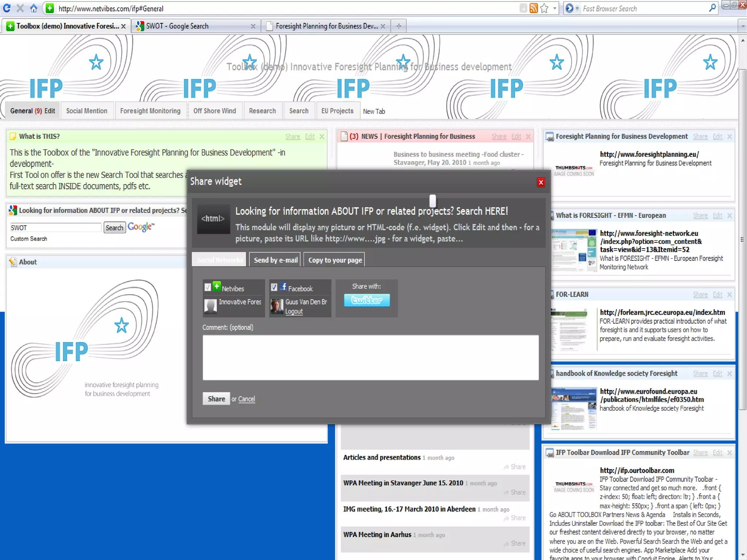747x560 pixels.
Task: Click the browser home icon
Action: coord(34,8)
